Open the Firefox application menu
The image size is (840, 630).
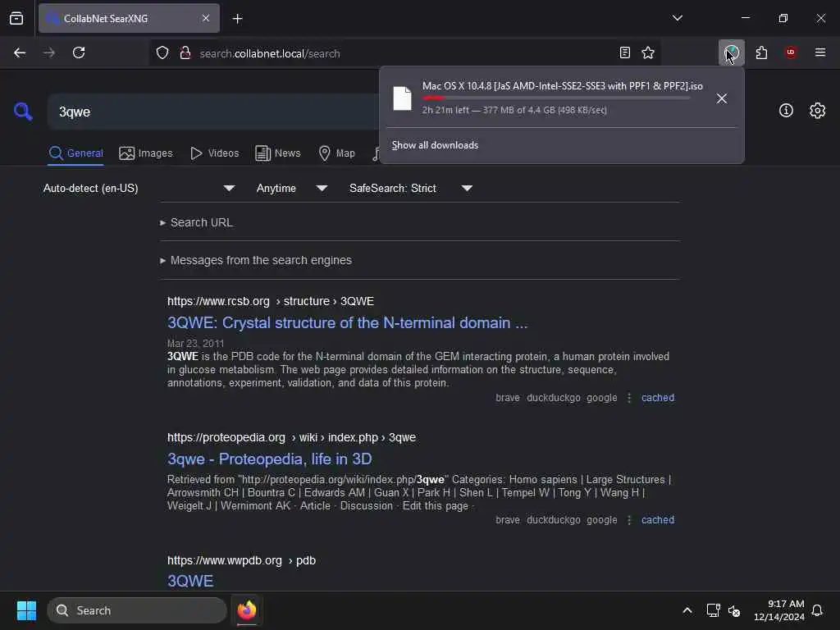820,52
